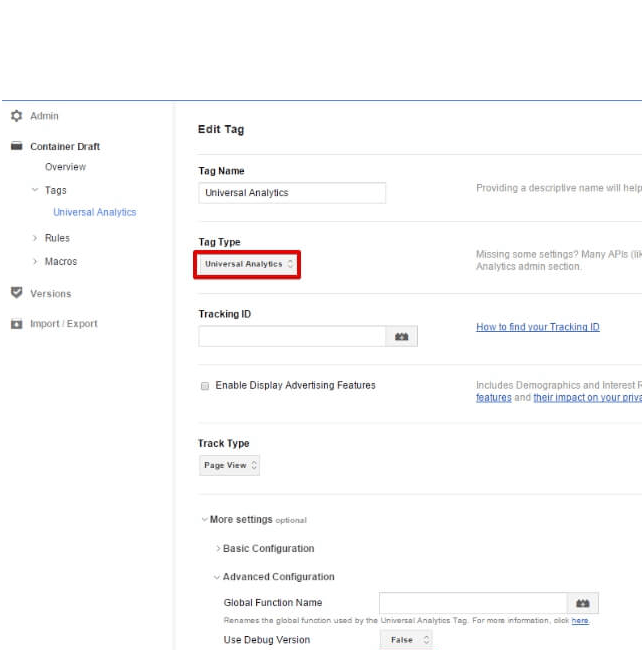Click the Track Type label
The width and height of the screenshot is (644, 650).
224,443
